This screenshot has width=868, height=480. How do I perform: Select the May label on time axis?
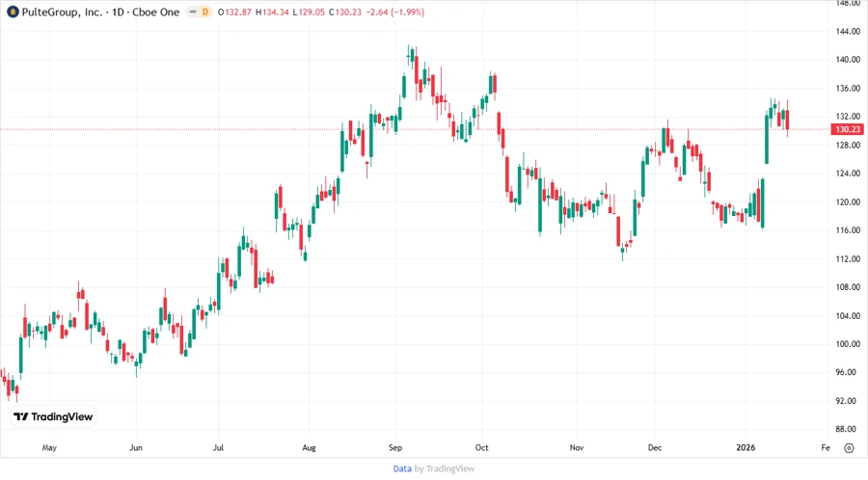click(49, 448)
